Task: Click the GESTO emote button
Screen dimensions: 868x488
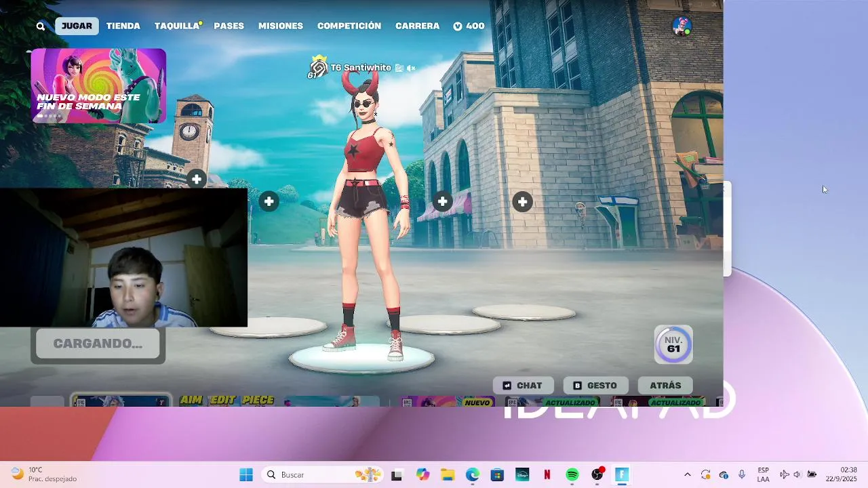Action: click(595, 386)
